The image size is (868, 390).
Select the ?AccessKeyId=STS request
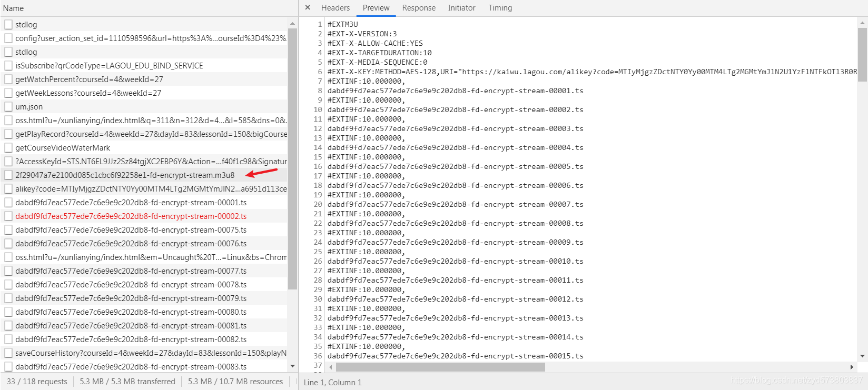(144, 162)
